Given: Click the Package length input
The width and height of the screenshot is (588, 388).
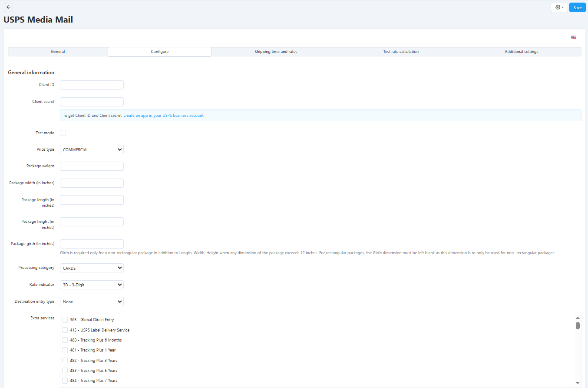Looking at the screenshot, I should click(x=92, y=200).
